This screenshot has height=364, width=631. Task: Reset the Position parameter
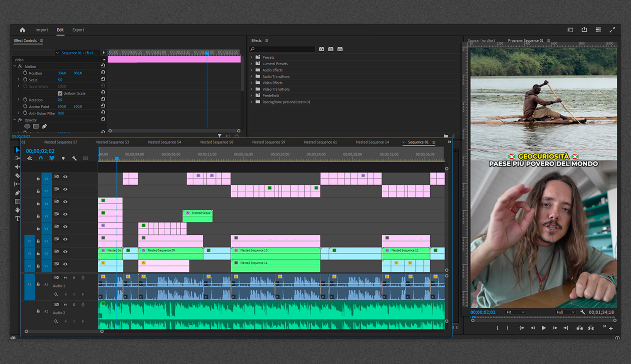103,73
